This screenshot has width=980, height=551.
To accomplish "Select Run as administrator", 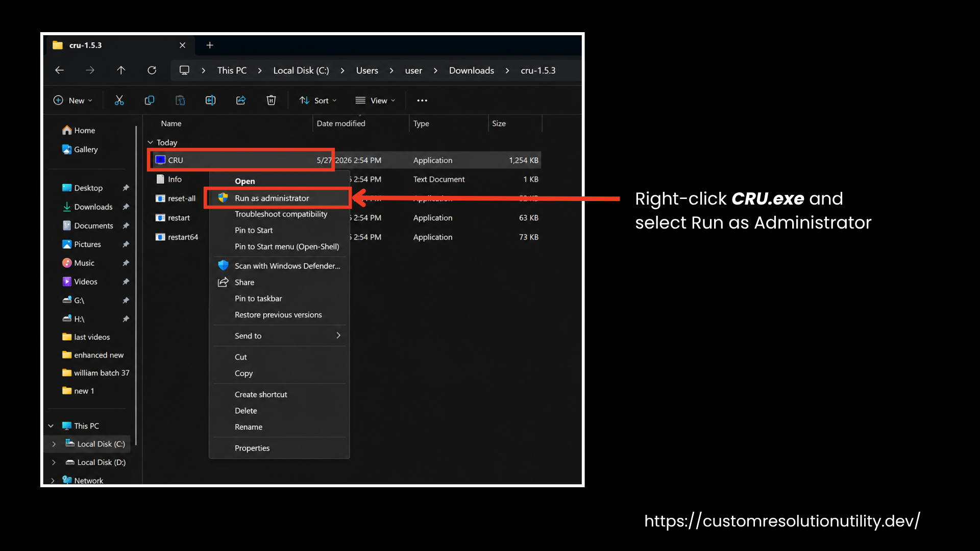I will click(279, 198).
